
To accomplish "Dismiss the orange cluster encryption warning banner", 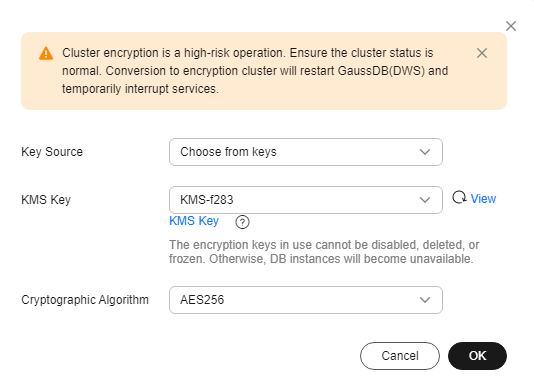I will pos(482,53).
